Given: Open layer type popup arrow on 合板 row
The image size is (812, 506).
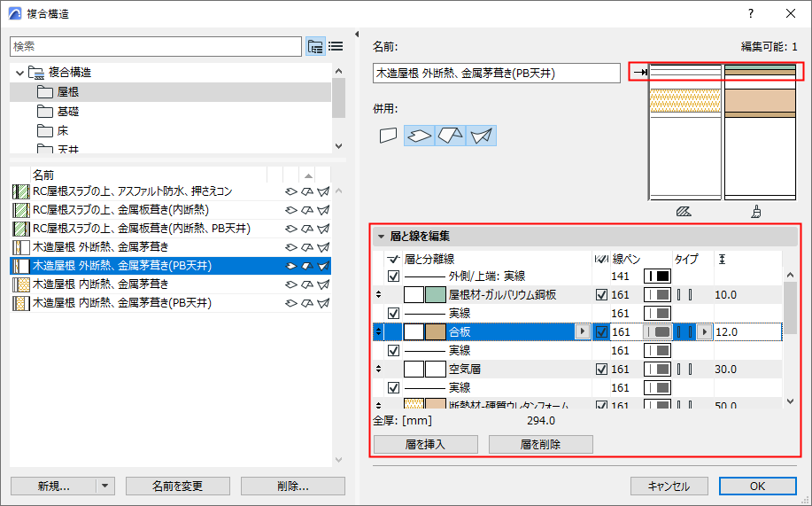Looking at the screenshot, I should (704, 331).
